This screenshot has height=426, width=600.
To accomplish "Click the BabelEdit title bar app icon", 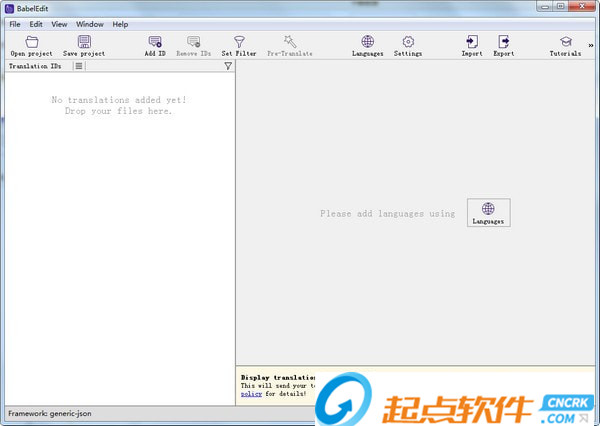I will tap(9, 8).
